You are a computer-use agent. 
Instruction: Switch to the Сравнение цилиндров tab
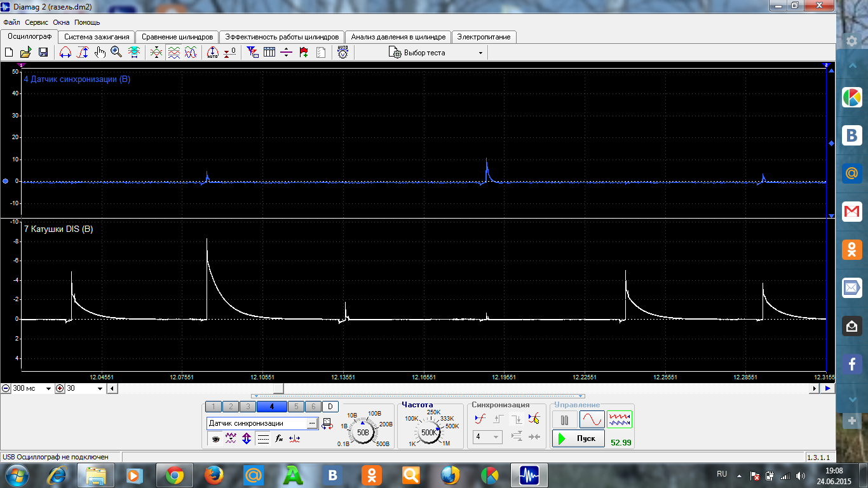(177, 37)
